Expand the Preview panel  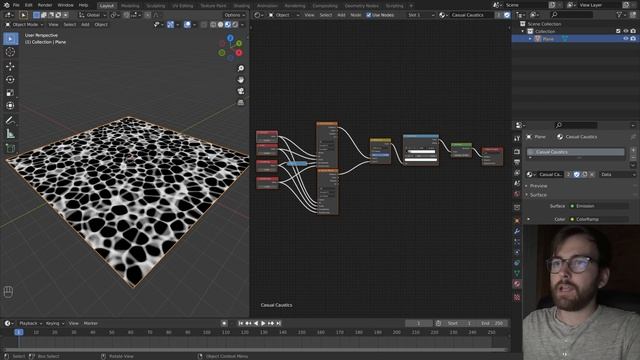tap(538, 186)
